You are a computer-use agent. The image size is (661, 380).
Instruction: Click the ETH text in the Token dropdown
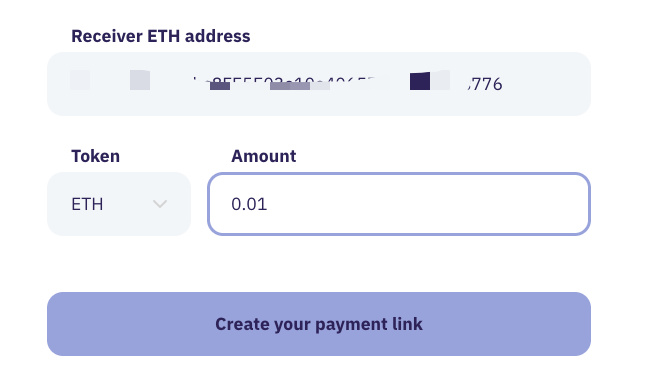point(87,204)
